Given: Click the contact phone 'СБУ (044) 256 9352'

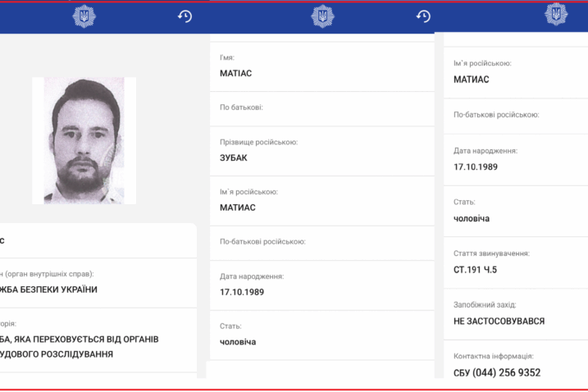Looking at the screenshot, I should coord(497,372).
